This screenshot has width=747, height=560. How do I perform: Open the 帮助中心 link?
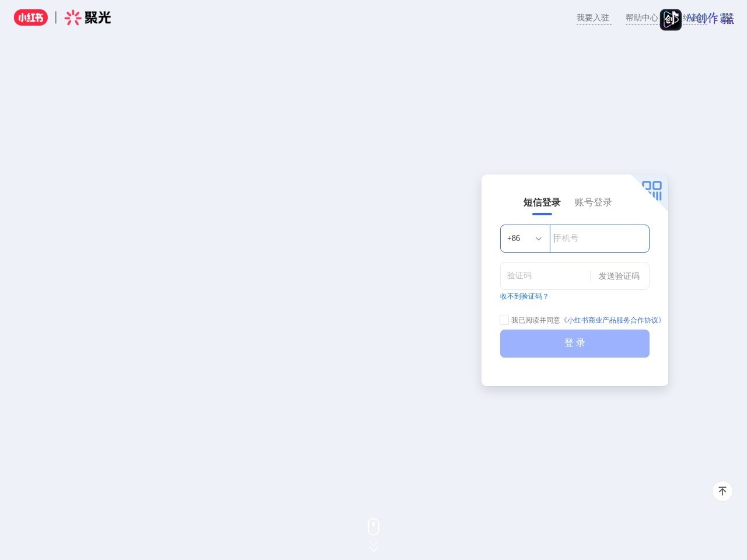click(x=642, y=18)
